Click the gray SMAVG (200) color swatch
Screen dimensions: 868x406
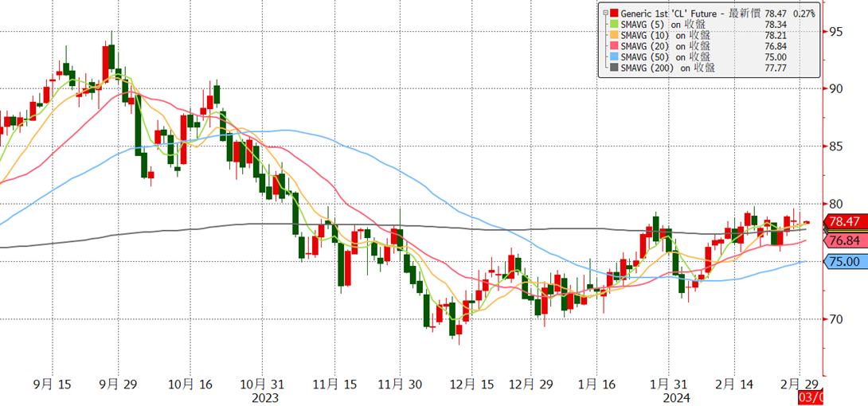tap(615, 68)
